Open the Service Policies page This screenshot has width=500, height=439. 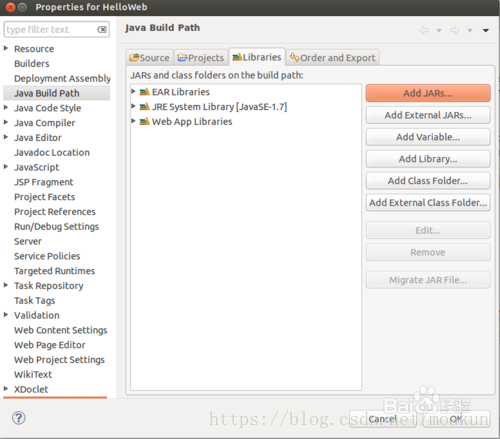coord(47,256)
